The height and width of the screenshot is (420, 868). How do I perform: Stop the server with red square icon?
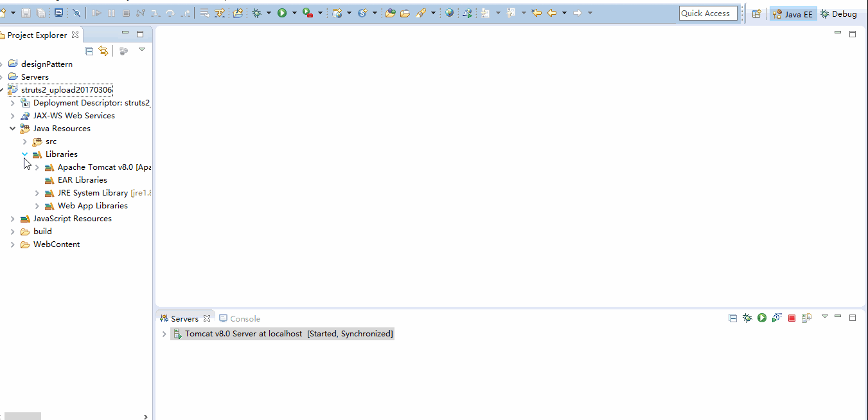pos(792,318)
